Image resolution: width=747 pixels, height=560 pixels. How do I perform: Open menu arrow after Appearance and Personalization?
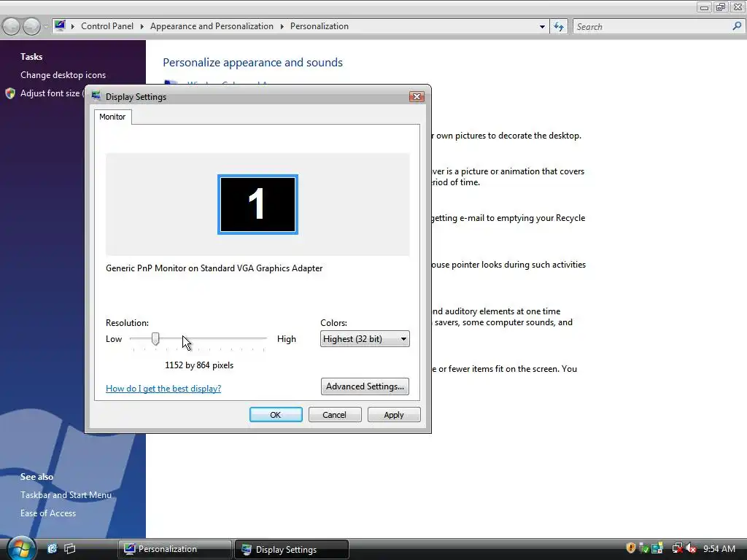[x=282, y=26]
